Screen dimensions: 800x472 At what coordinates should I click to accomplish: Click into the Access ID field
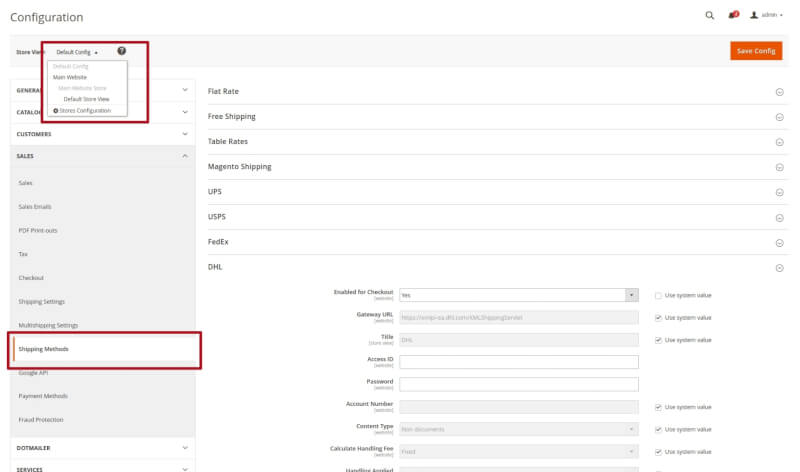[519, 362]
